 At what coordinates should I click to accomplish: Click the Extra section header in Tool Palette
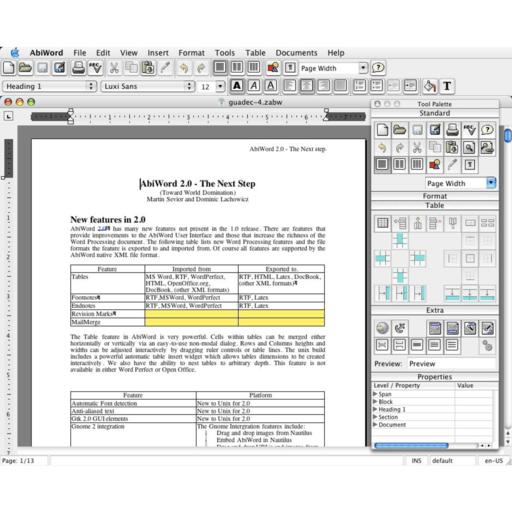tap(435, 310)
